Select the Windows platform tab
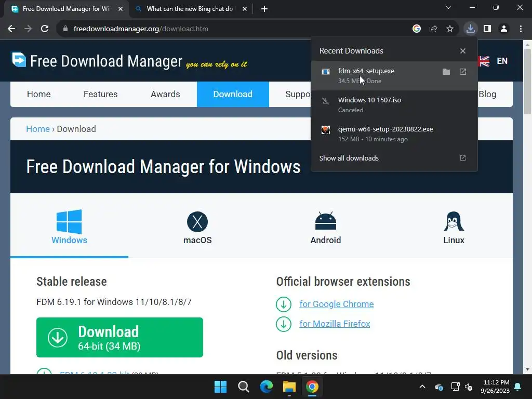This screenshot has height=399, width=532. [x=69, y=227]
